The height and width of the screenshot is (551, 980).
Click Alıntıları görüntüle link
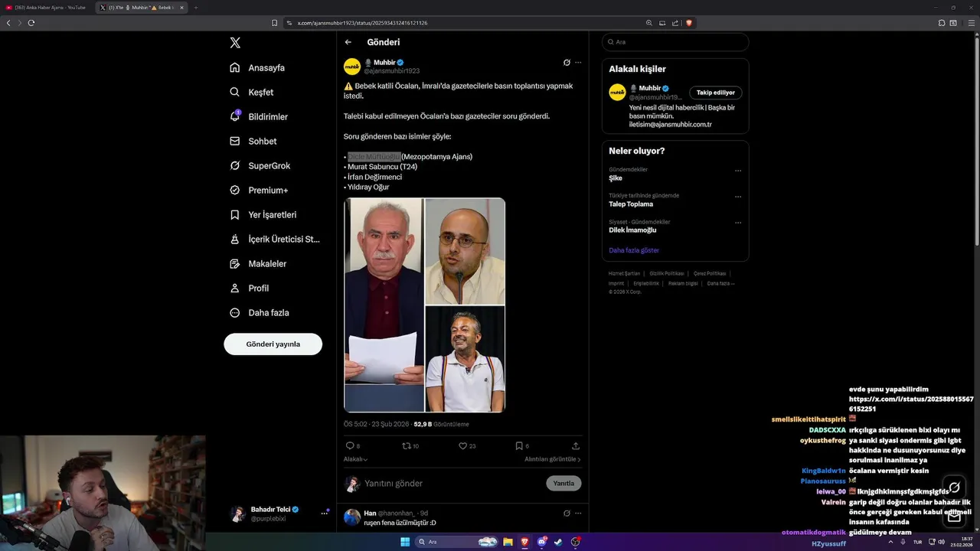coord(553,459)
